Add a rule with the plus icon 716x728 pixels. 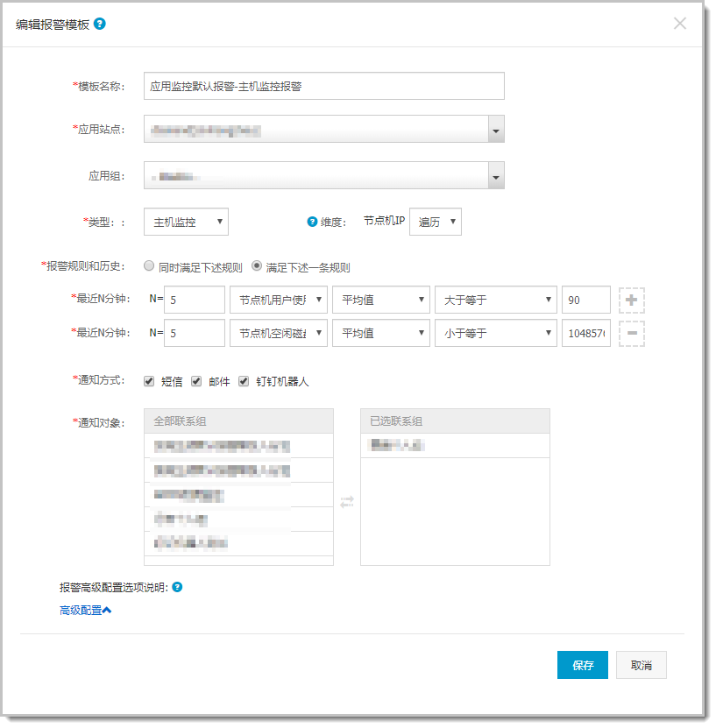coord(632,300)
